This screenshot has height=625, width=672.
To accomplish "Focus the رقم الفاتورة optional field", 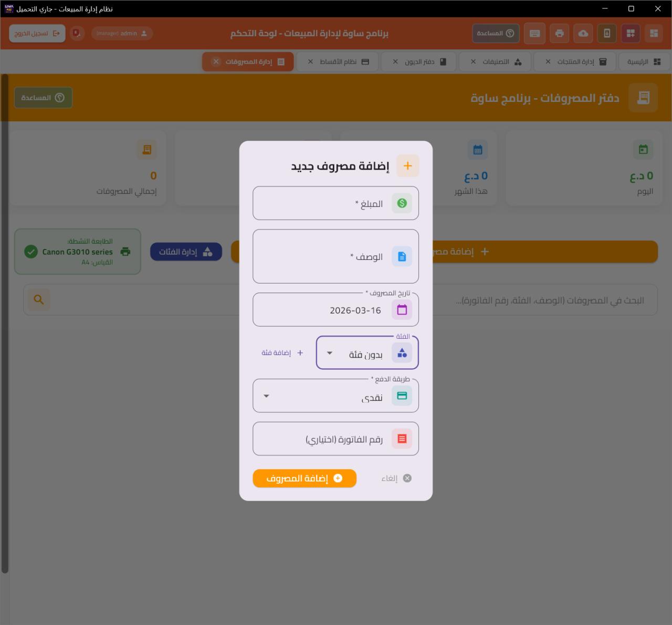I will (x=335, y=439).
